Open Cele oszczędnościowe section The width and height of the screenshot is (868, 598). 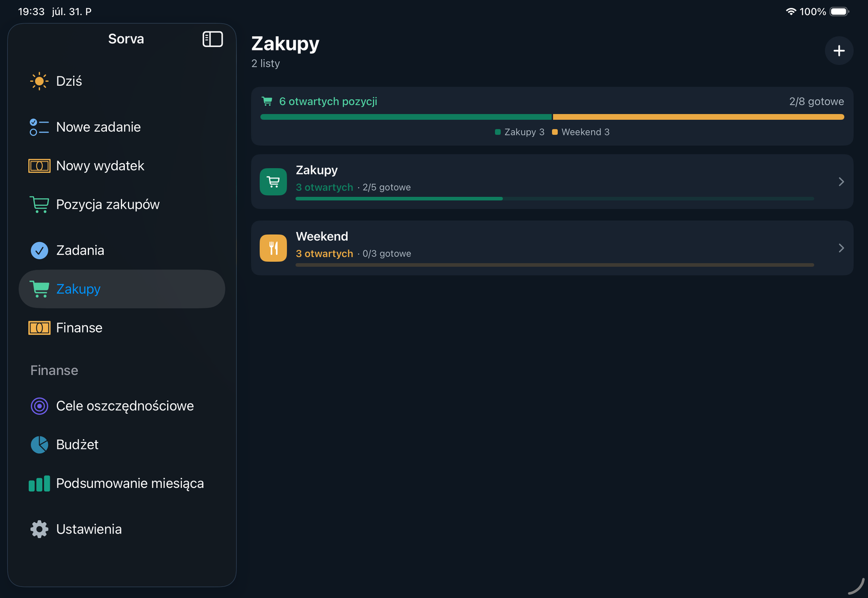(x=122, y=406)
